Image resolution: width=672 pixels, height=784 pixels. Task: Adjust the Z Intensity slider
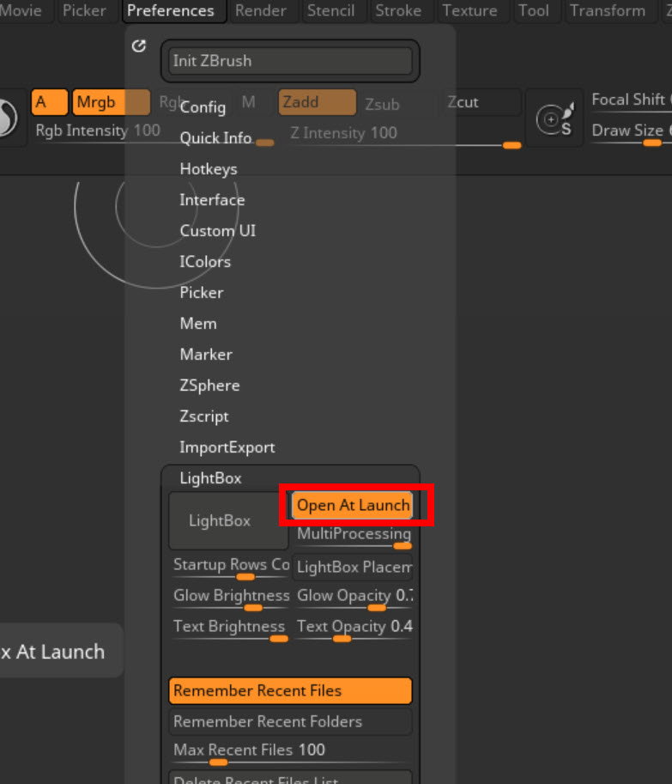[405, 136]
